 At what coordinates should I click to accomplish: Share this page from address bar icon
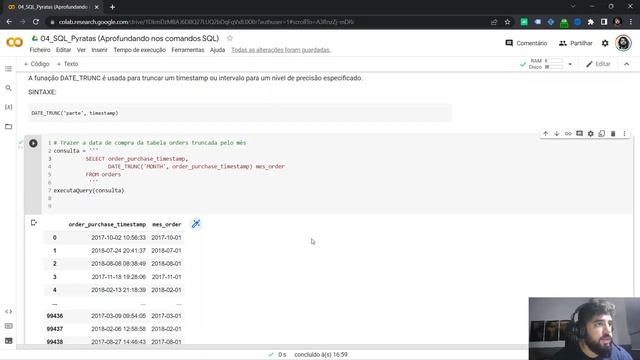tap(494, 22)
